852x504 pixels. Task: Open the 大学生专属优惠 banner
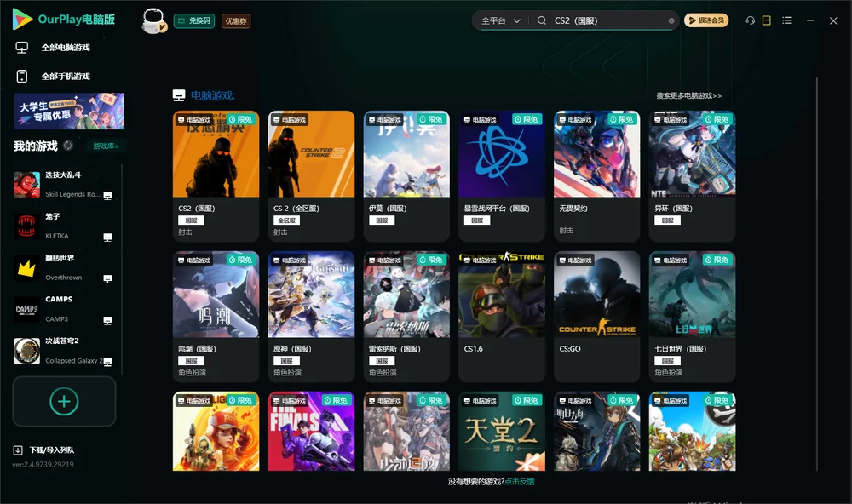pos(69,111)
